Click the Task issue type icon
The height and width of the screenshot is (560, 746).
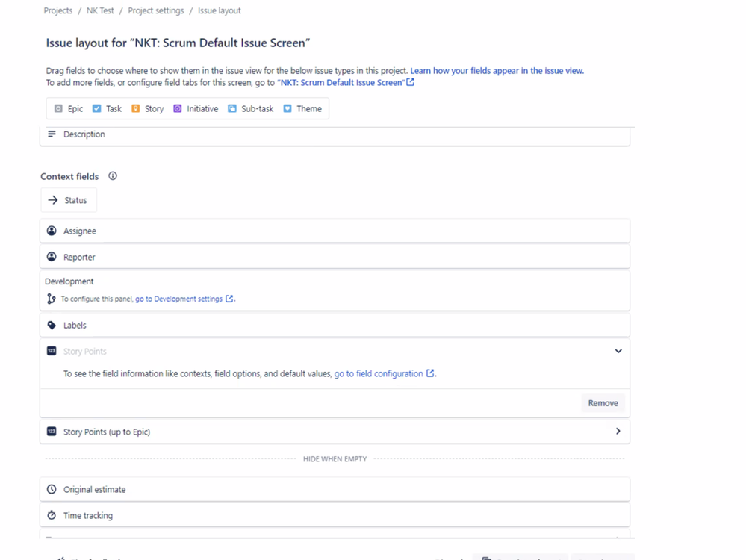96,108
